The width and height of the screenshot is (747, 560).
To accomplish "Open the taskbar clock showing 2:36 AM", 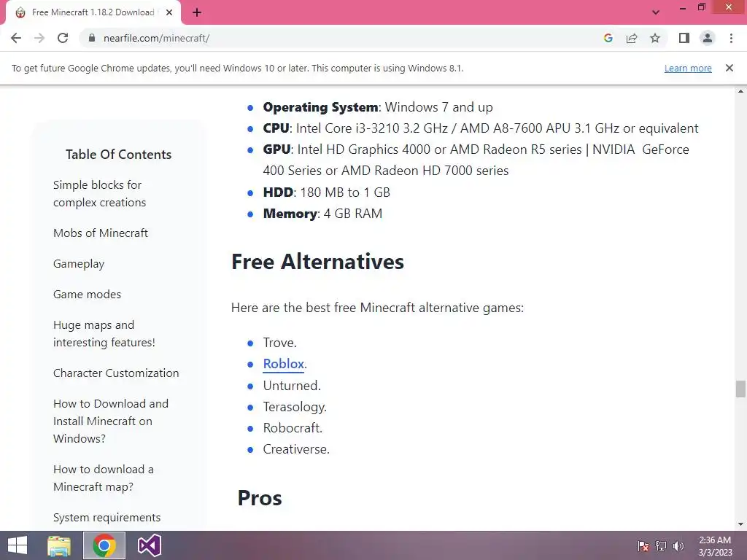I will pyautogui.click(x=715, y=546).
